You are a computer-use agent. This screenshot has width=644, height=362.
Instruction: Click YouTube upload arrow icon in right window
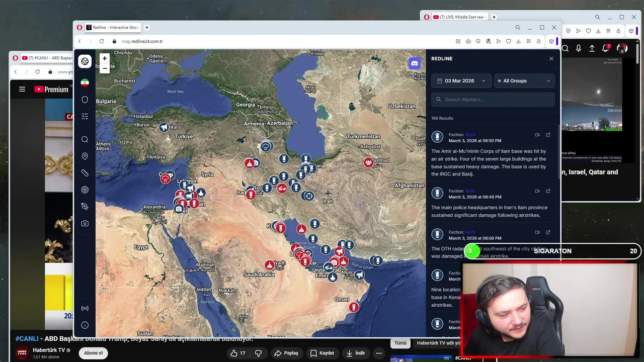point(592,48)
